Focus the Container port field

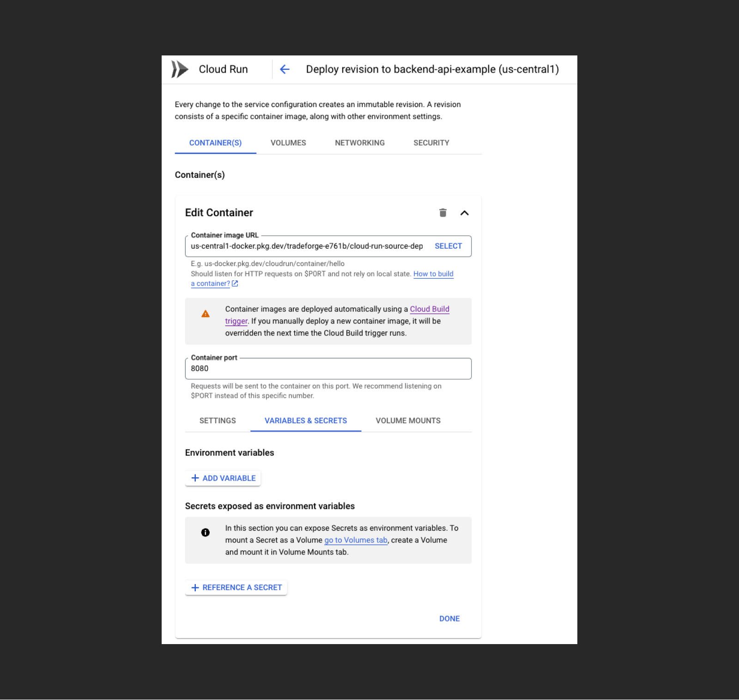[328, 368]
